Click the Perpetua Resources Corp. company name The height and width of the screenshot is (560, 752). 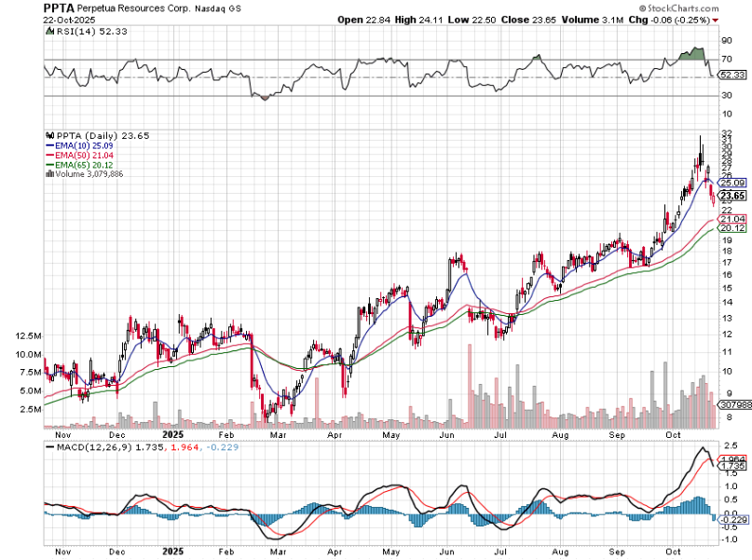pos(134,8)
